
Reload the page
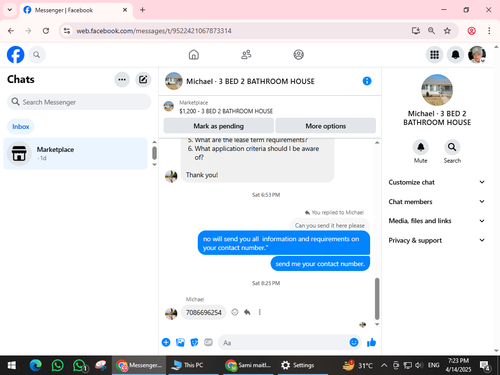(x=46, y=31)
